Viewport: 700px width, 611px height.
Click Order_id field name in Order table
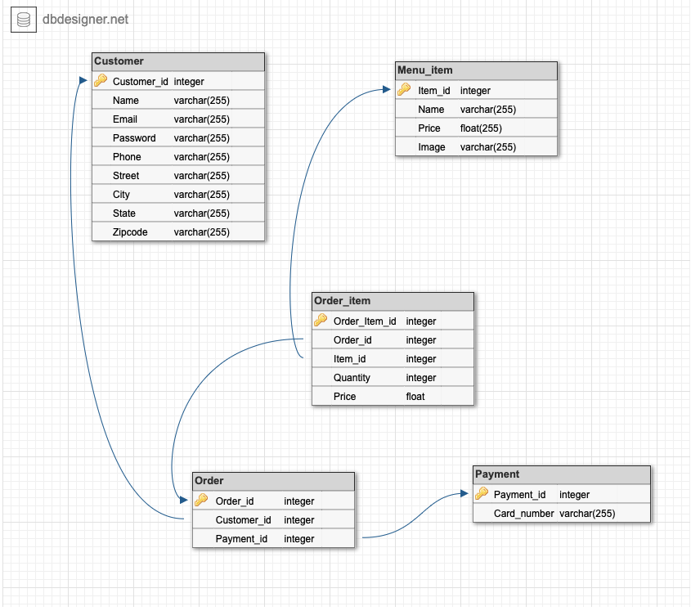click(x=235, y=501)
